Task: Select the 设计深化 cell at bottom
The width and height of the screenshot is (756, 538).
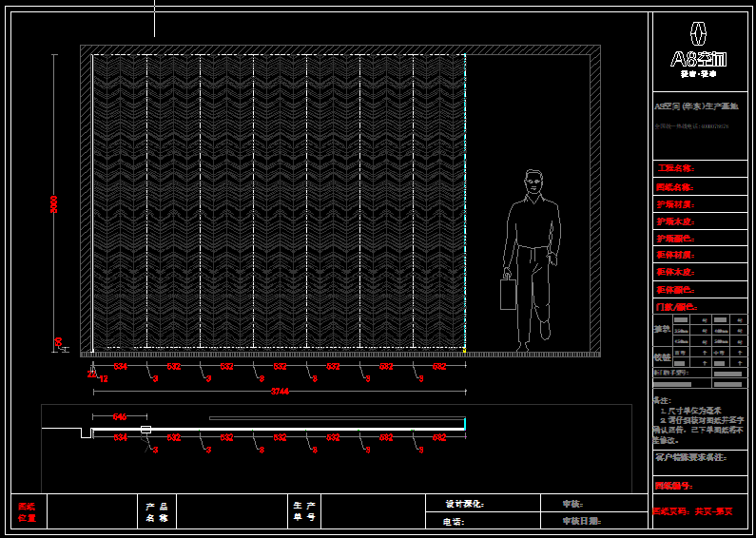Action: (x=465, y=504)
